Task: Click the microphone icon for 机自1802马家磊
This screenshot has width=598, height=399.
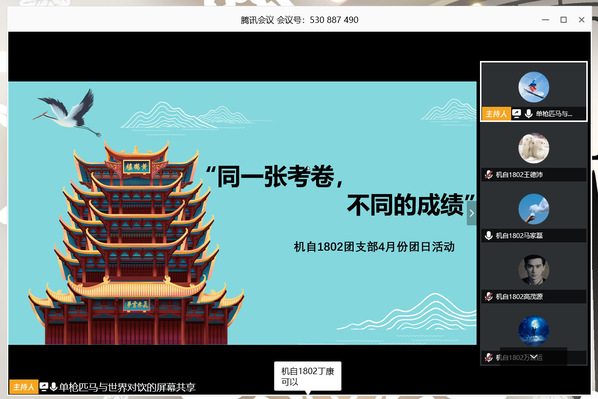Action: click(489, 235)
